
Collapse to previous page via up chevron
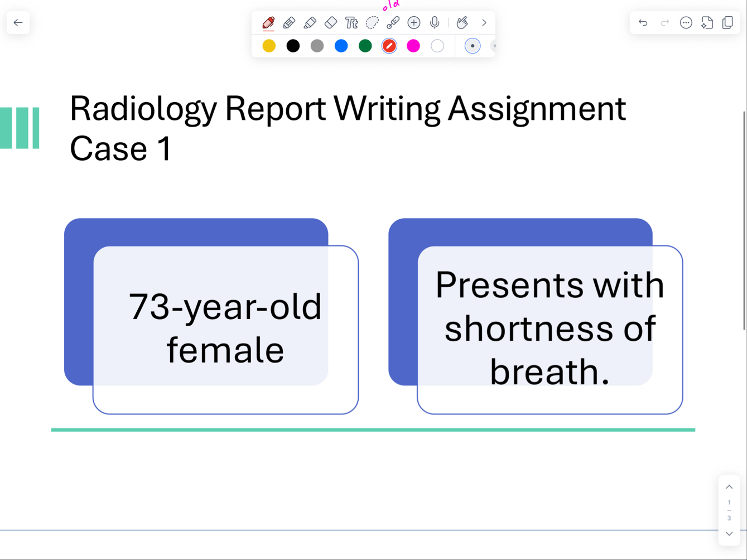tap(729, 486)
